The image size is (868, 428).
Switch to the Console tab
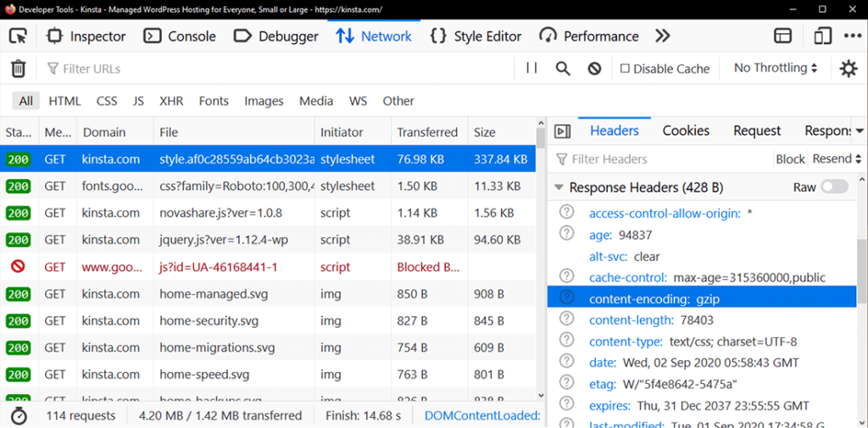(x=179, y=36)
